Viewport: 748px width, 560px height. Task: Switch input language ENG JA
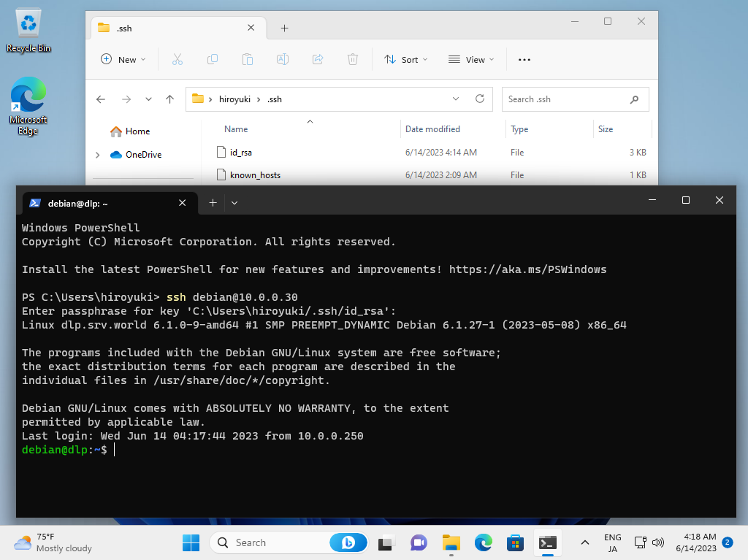tap(613, 542)
